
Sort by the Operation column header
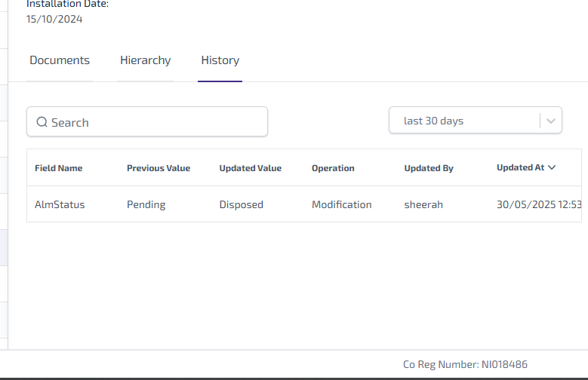333,168
